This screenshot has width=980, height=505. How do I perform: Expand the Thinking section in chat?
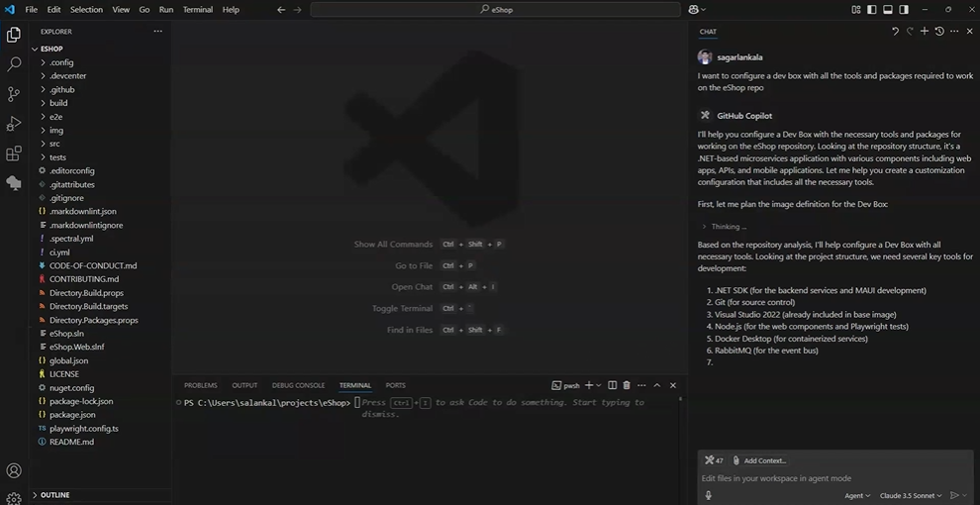728,227
